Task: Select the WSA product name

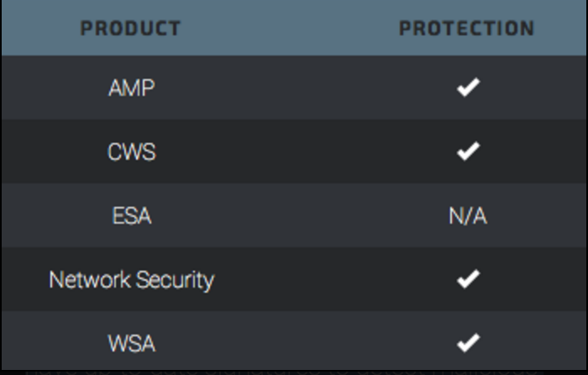Action: 131,344
